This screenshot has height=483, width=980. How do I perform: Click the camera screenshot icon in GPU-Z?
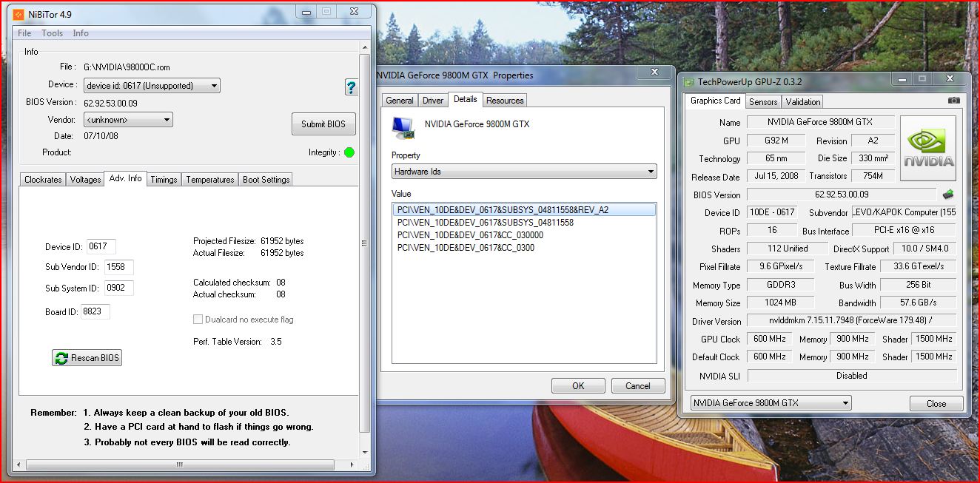click(x=954, y=101)
